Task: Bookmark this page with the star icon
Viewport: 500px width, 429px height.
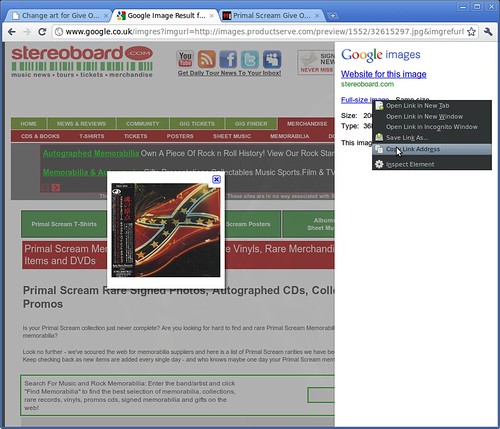Action: 471,32
